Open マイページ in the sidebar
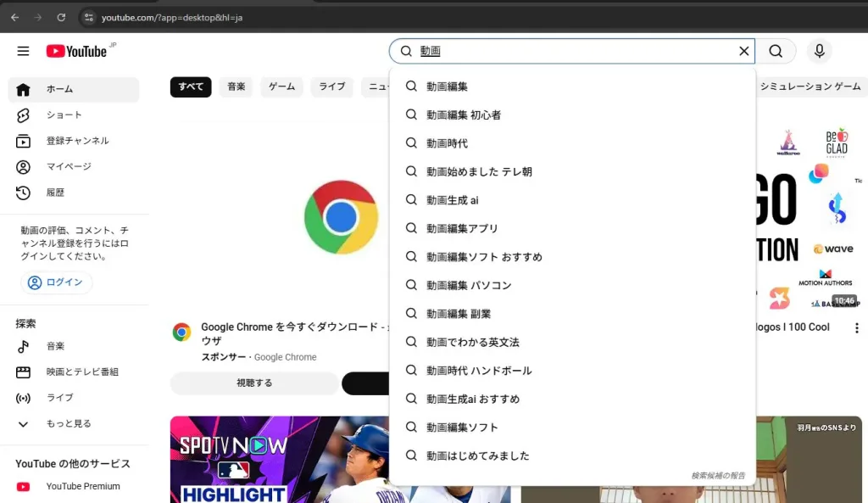Screen dimensions: 868x503 tap(74, 167)
